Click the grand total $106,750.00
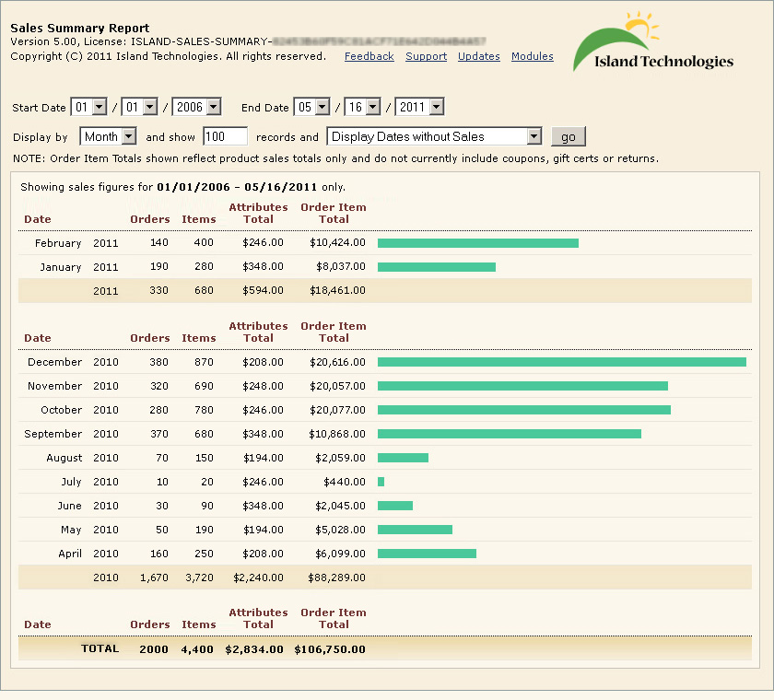This screenshot has height=700, width=774. (330, 649)
